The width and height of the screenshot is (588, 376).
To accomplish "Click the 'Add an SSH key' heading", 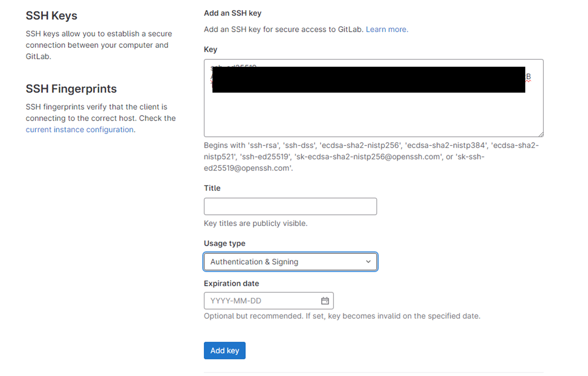I will pos(232,13).
